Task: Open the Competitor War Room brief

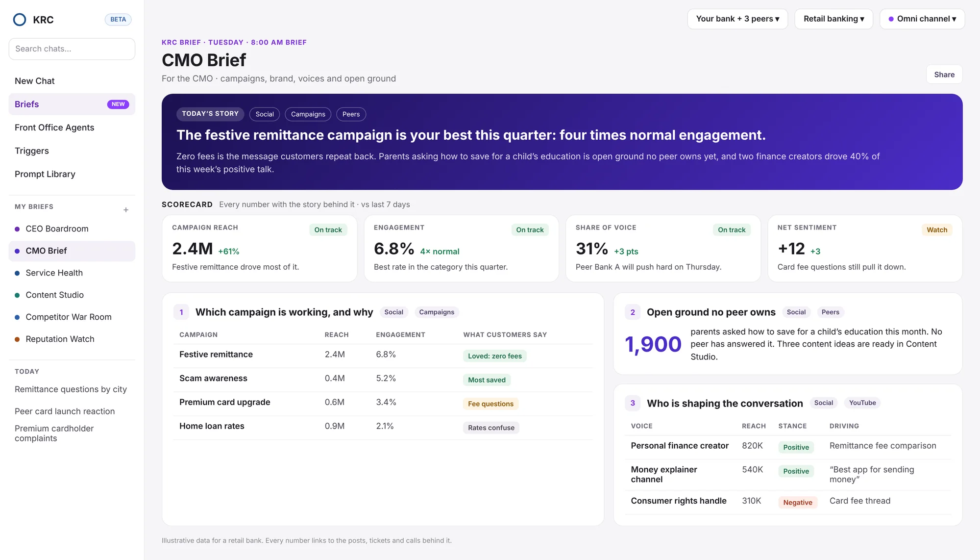Action: pyautogui.click(x=72, y=317)
